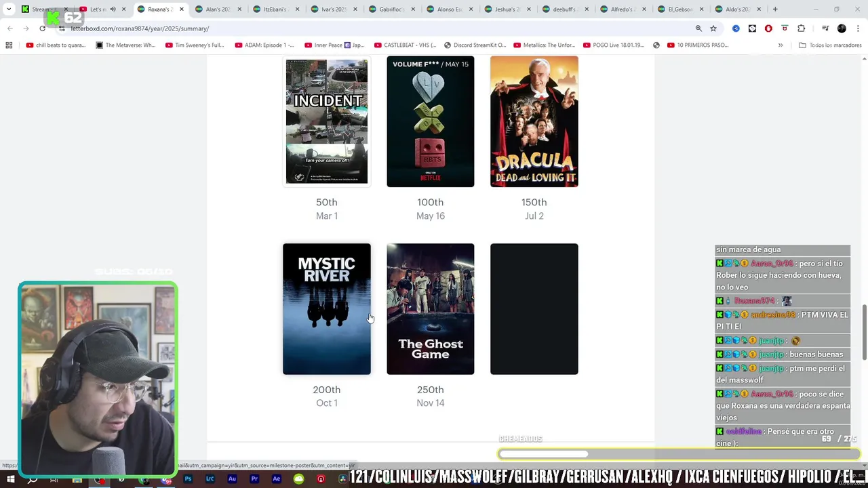
Task: Open the chill beats to quara... bookmark
Action: [x=56, y=45]
